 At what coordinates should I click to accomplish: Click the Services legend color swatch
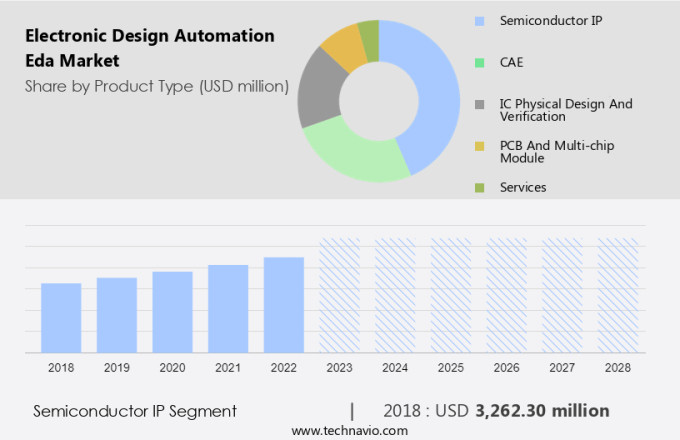click(478, 187)
